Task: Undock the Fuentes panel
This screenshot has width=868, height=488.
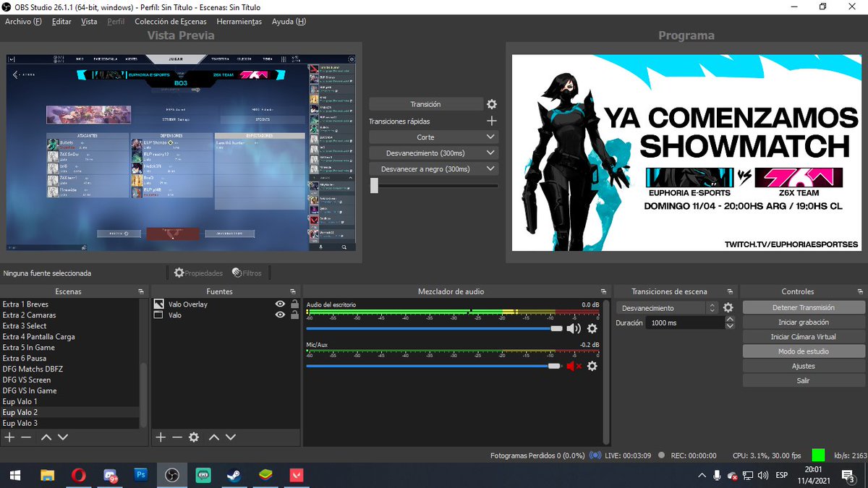Action: click(x=294, y=291)
